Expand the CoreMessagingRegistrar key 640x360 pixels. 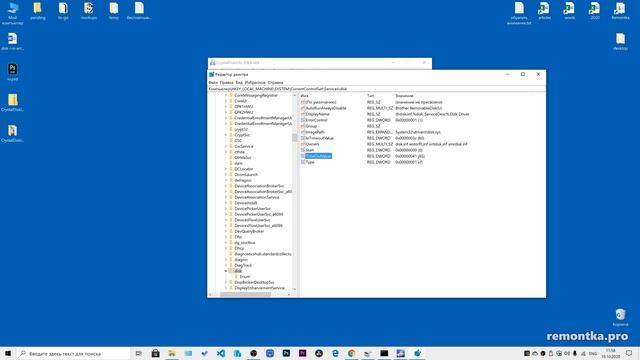click(226, 95)
